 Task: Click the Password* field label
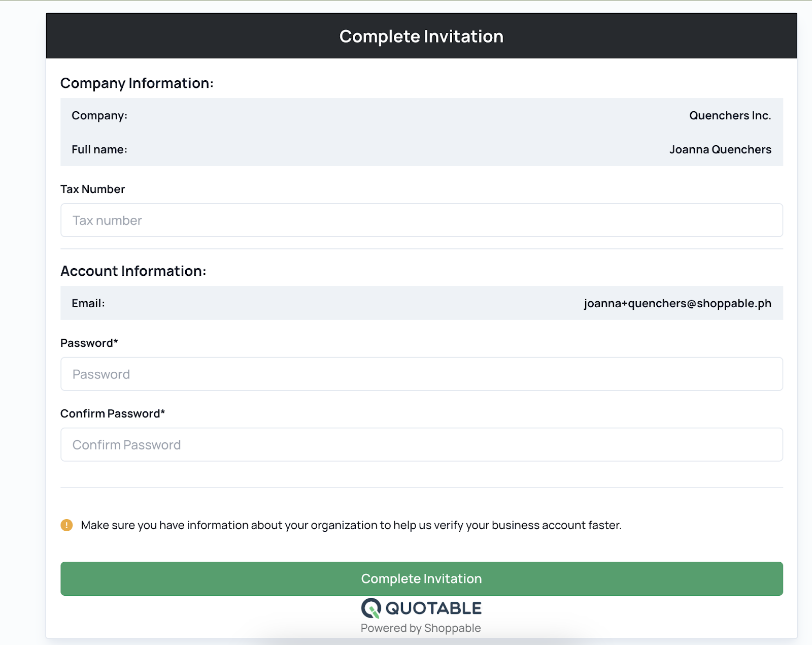coord(89,343)
